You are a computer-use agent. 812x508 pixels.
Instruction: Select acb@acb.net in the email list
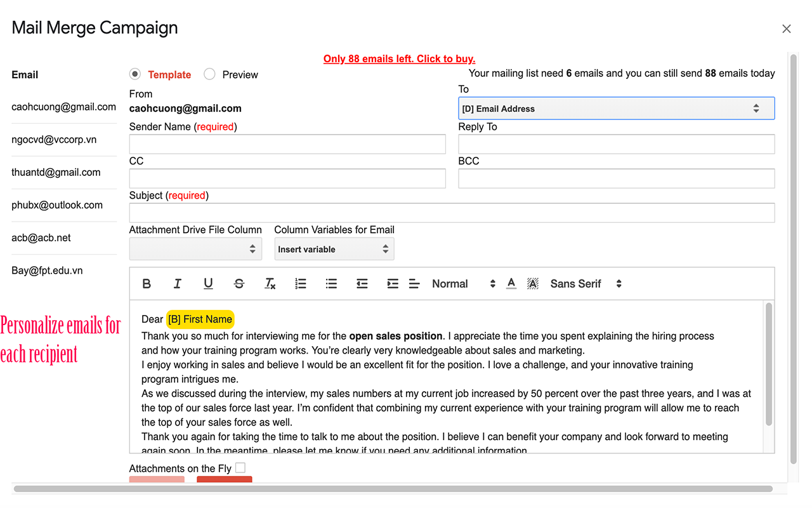coord(41,237)
